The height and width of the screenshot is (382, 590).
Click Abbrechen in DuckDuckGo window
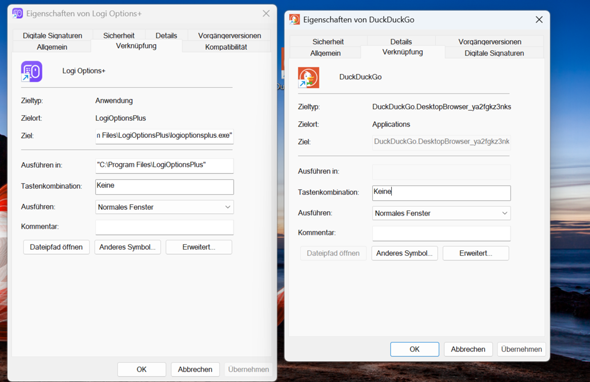coord(468,349)
